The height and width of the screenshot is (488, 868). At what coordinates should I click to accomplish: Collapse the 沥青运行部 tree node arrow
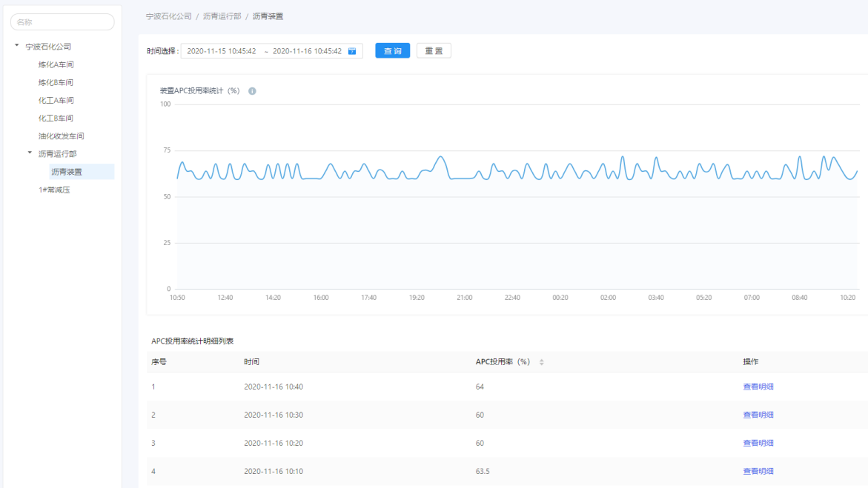(x=30, y=153)
